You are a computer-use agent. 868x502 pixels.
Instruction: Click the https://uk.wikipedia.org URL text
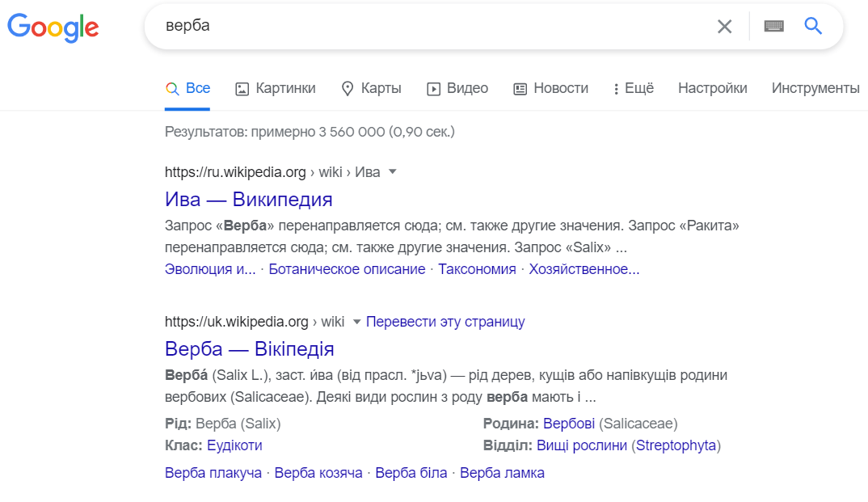pyautogui.click(x=236, y=322)
